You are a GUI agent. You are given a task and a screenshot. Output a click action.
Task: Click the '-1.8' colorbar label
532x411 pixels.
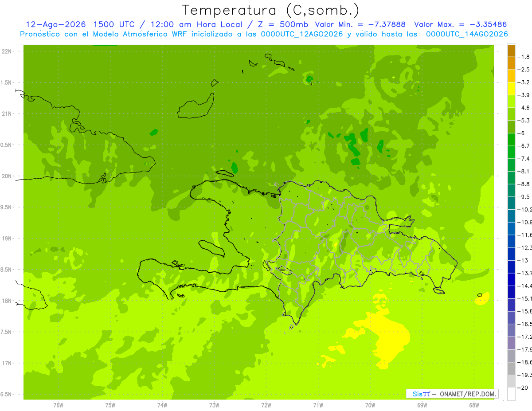pyautogui.click(x=524, y=57)
